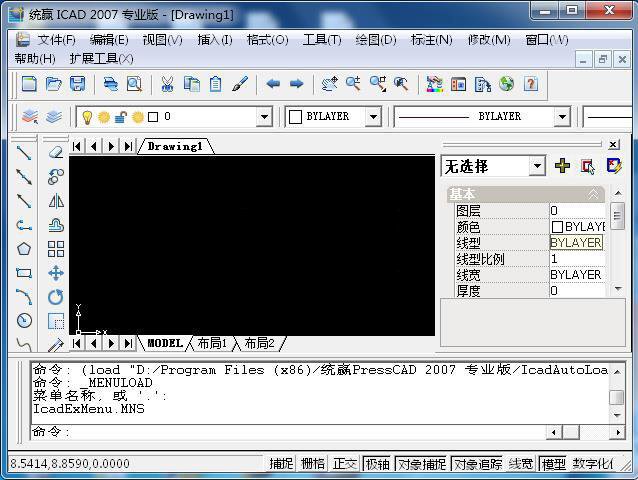The height and width of the screenshot is (480, 638).
Task: Paste from clipboard with the clipboard icon
Action: [216, 84]
